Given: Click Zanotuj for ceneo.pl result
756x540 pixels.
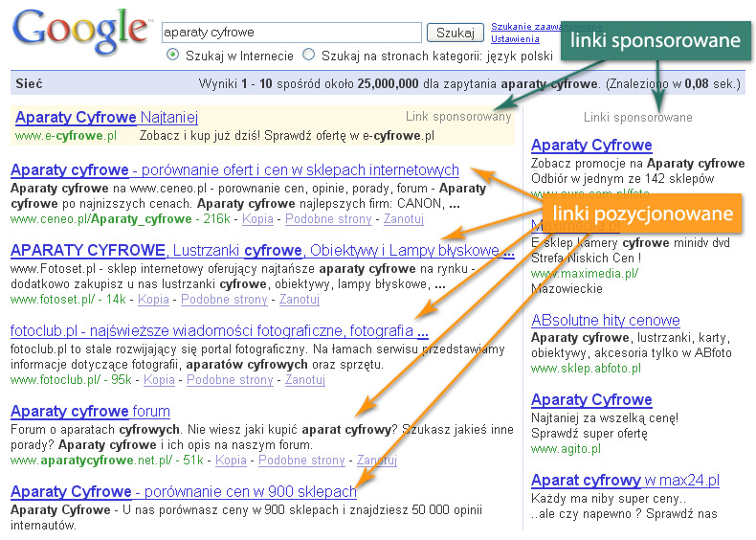Looking at the screenshot, I should pos(404,219).
